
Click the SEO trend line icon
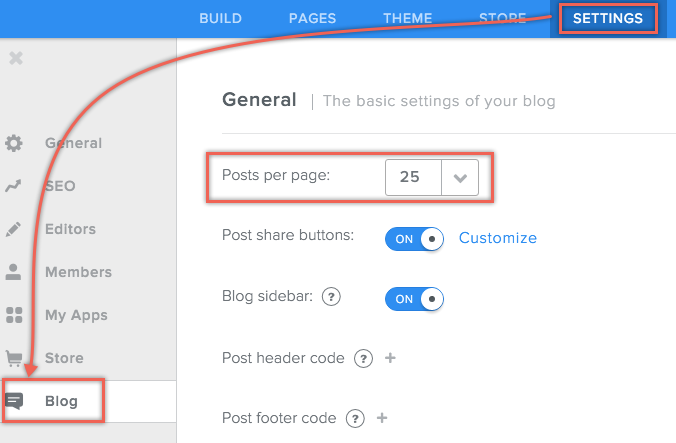tap(14, 186)
